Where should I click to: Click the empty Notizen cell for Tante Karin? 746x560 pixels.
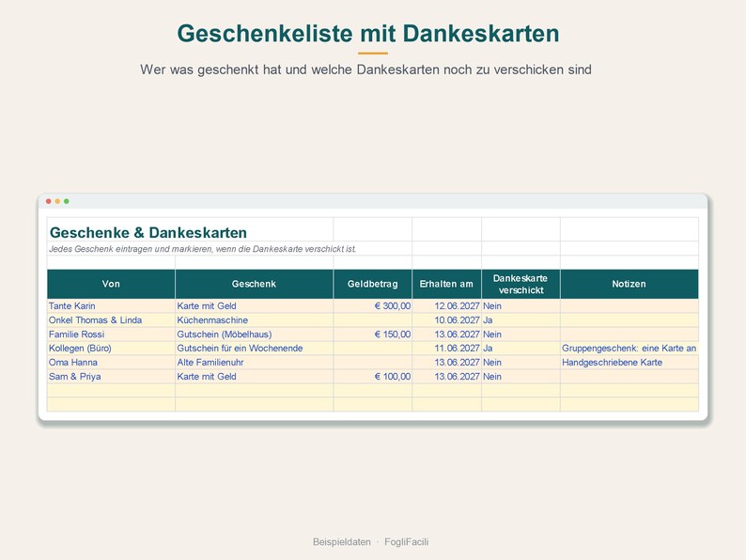coord(629,306)
